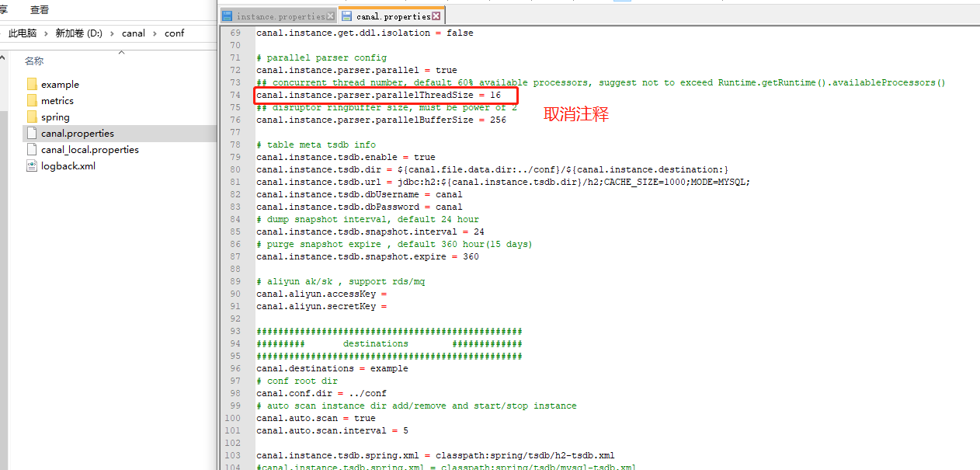Expand the chevron between canal and conf
The image size is (980, 470).
tap(155, 33)
